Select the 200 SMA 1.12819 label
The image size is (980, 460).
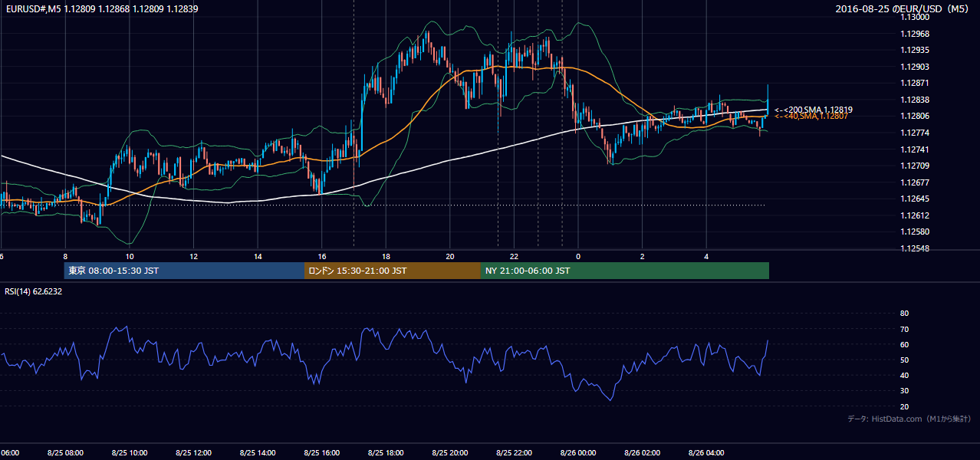[814, 110]
